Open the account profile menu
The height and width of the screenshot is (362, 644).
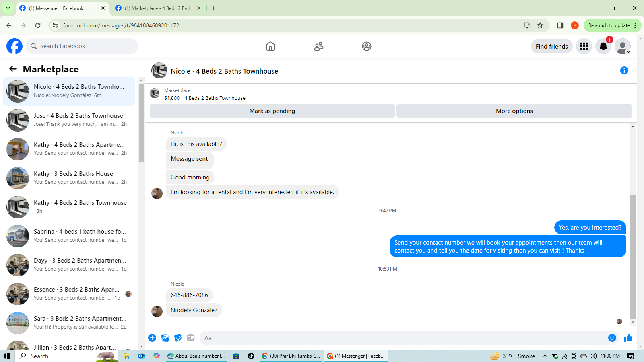coord(623,46)
